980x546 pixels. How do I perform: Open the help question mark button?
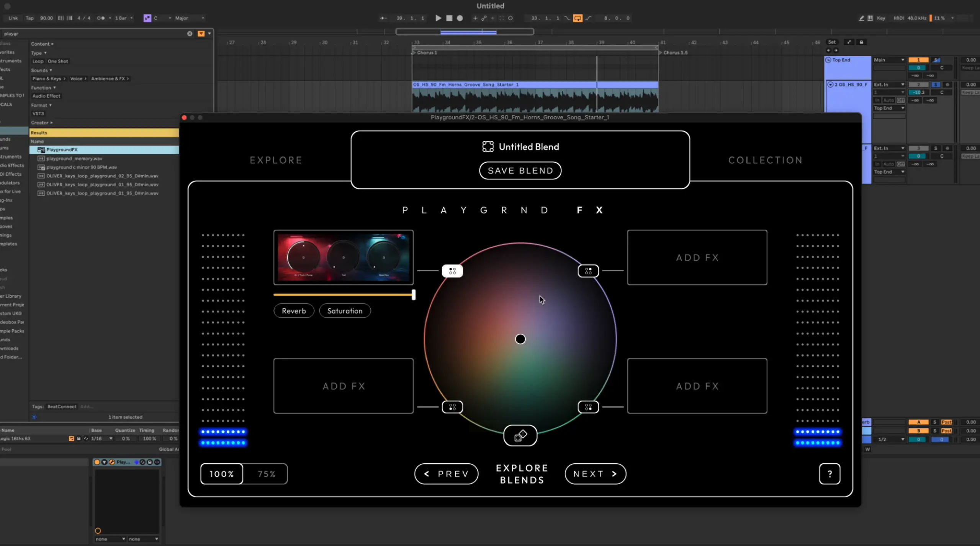click(829, 474)
